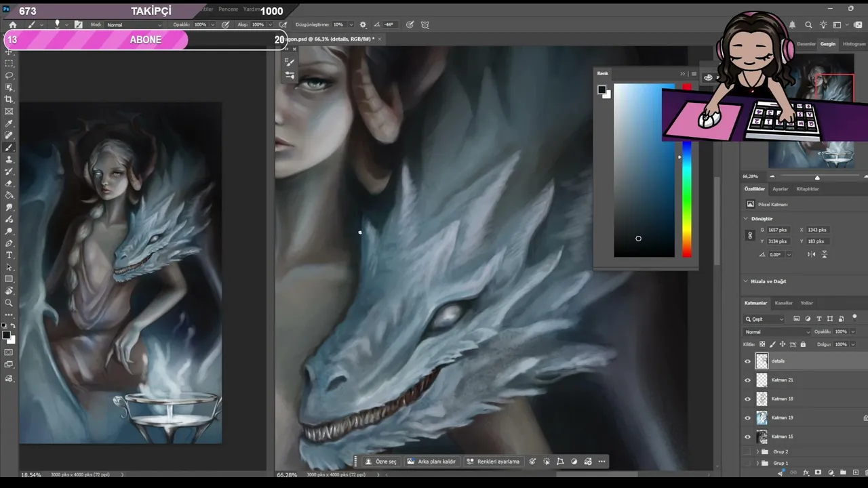The width and height of the screenshot is (868, 488).
Task: Select the Rectangular Marquee tool
Action: (x=9, y=63)
